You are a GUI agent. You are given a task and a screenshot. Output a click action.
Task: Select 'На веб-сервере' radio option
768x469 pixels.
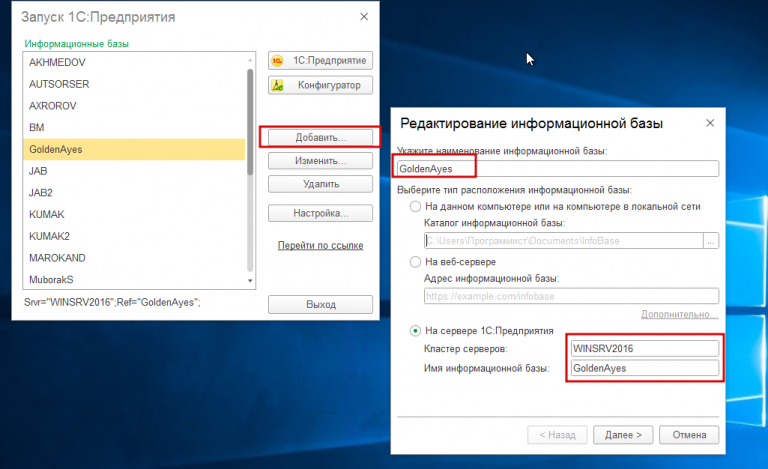point(415,262)
